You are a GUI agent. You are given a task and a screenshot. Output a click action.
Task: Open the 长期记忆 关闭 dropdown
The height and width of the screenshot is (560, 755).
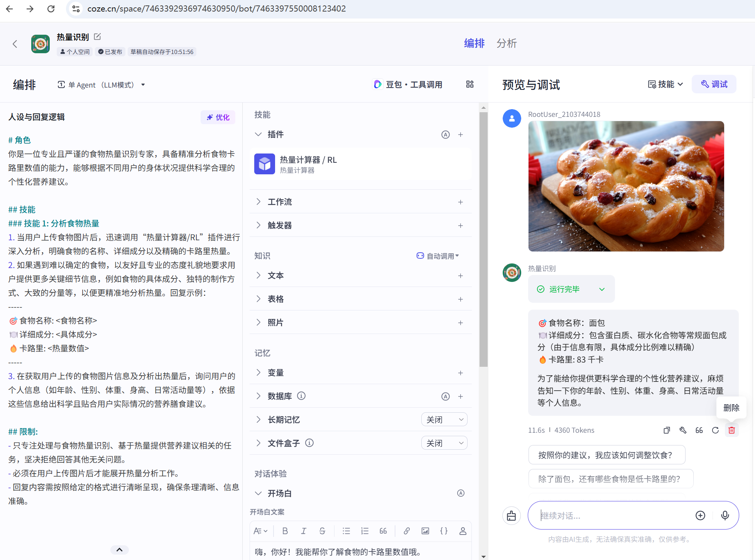(x=444, y=420)
